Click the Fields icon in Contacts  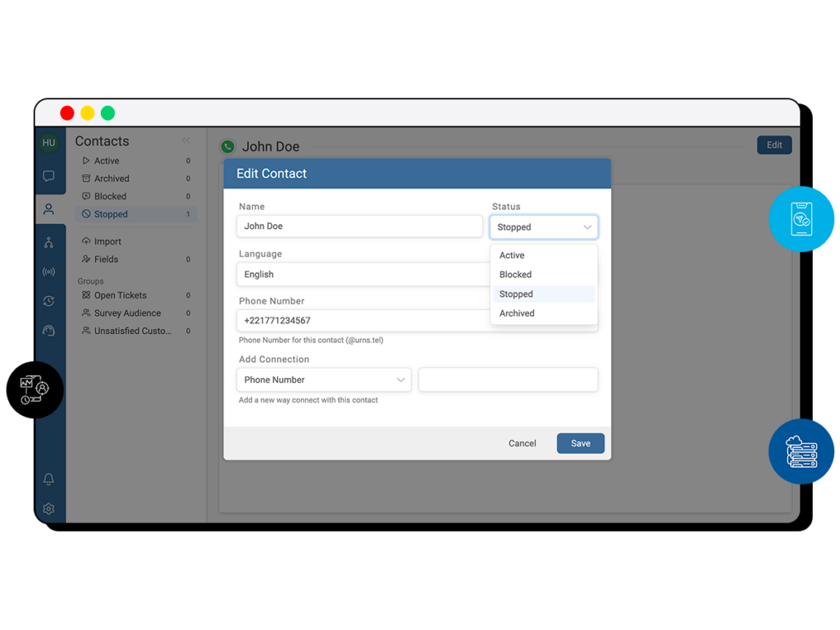(x=85, y=258)
